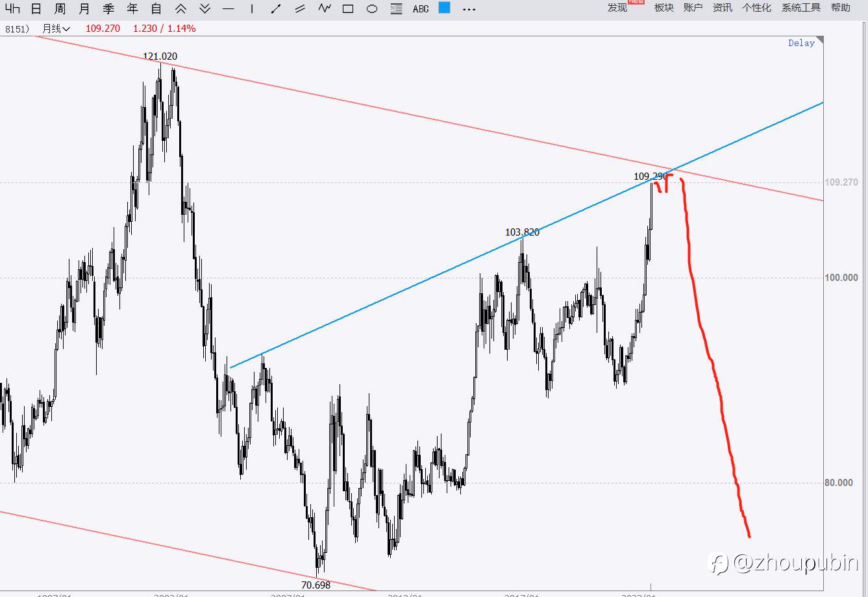Select the rectangle drawing tool
868x597 pixels.
click(348, 9)
